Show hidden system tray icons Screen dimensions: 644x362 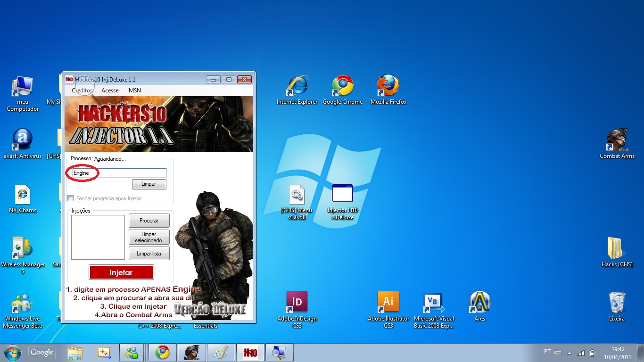coord(569,353)
